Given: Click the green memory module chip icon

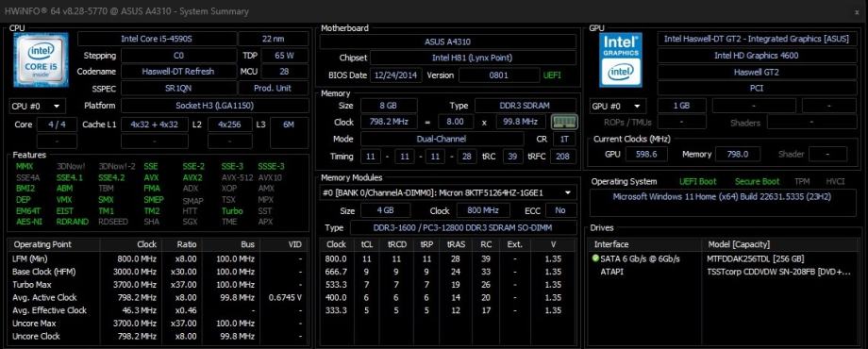Looking at the screenshot, I should [x=564, y=122].
